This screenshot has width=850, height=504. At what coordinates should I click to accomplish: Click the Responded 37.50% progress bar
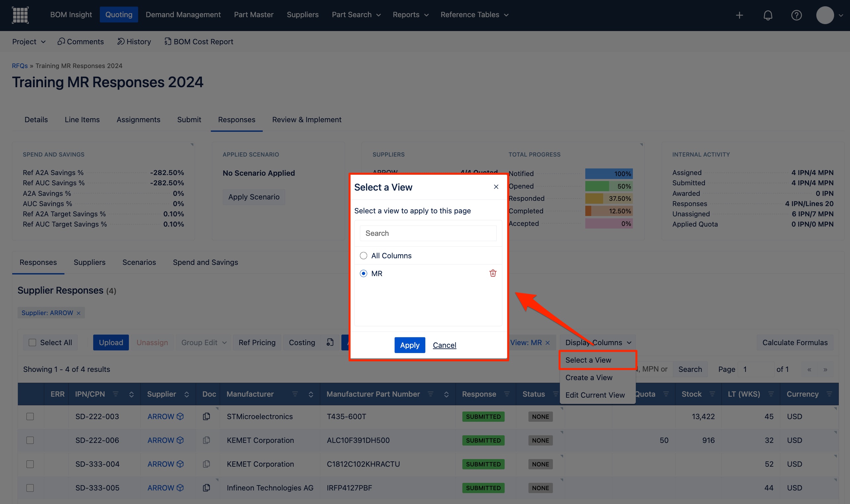click(608, 198)
